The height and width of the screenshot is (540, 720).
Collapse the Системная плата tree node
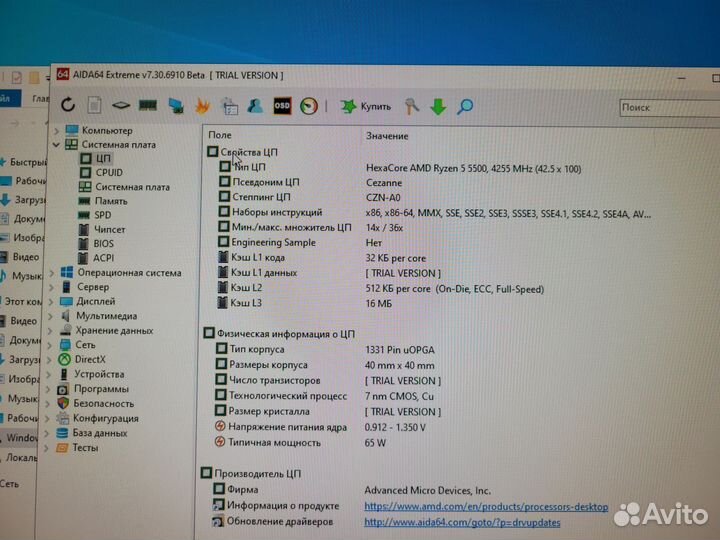pos(56,145)
